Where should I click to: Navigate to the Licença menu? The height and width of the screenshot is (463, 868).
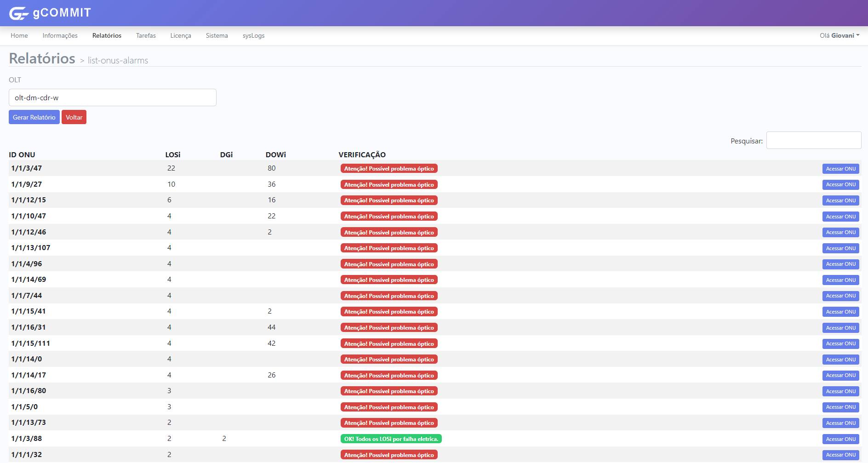pos(181,35)
